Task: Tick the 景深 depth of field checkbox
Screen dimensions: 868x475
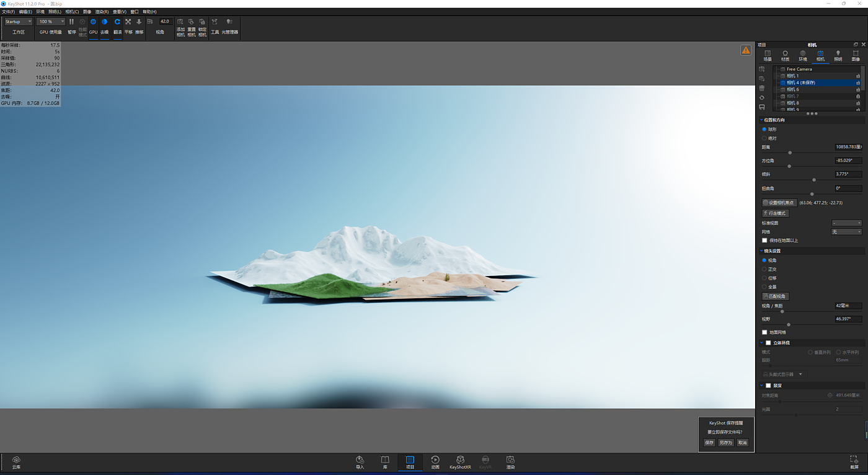Action: tap(768, 386)
